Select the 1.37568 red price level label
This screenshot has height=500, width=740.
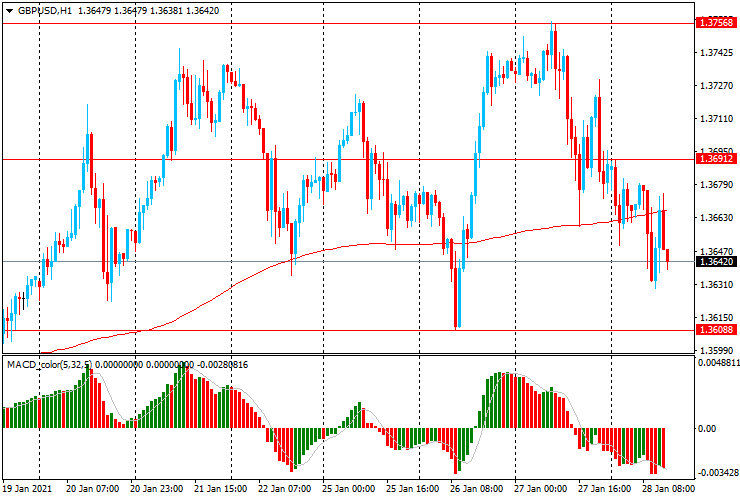(x=716, y=22)
